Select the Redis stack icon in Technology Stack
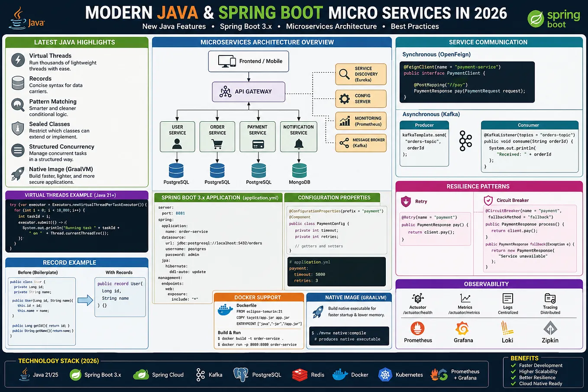The height and width of the screenshot is (392, 588). pyautogui.click(x=300, y=375)
